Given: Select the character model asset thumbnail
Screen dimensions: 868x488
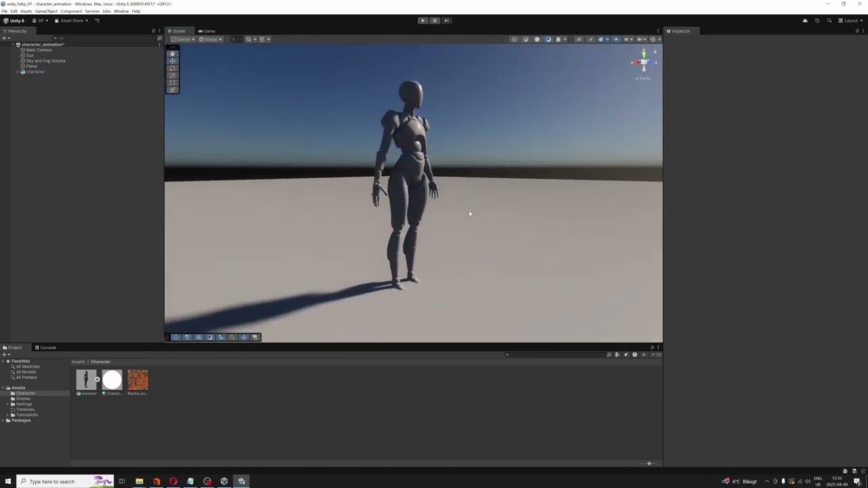Looking at the screenshot, I should pyautogui.click(x=86, y=380).
